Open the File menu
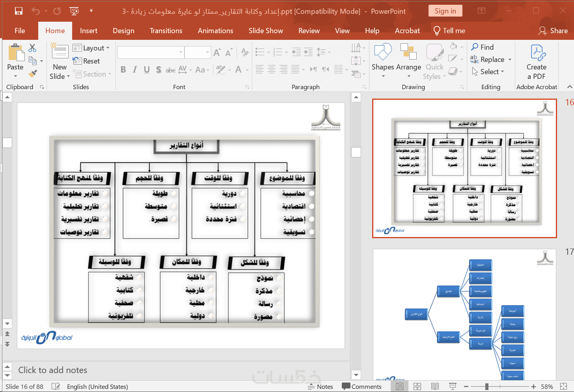The width and height of the screenshot is (574, 392). tap(20, 31)
